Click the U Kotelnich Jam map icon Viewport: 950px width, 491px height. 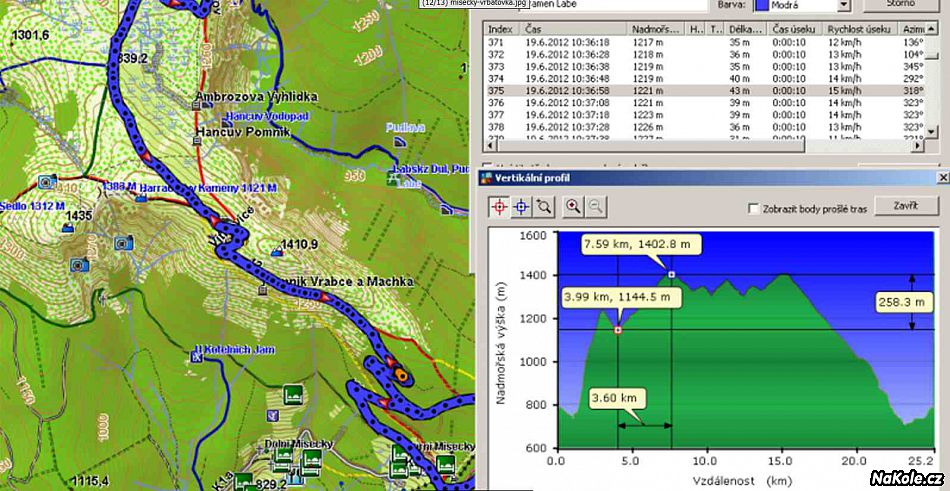tap(196, 358)
